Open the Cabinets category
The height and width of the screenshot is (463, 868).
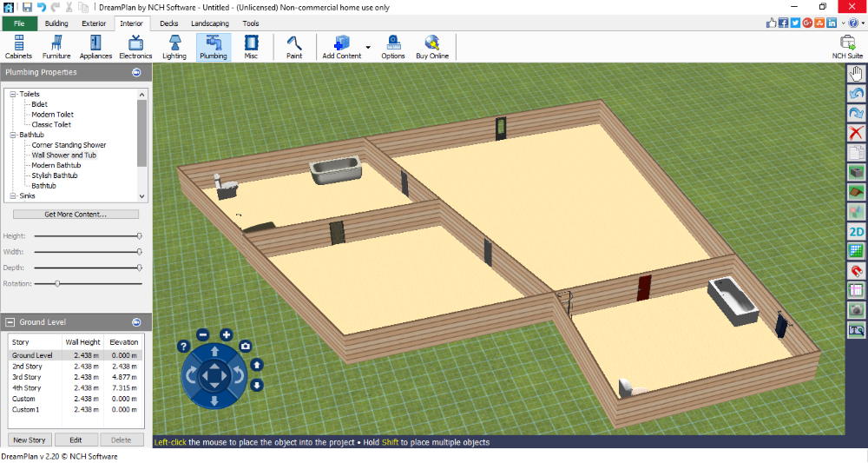click(18, 47)
